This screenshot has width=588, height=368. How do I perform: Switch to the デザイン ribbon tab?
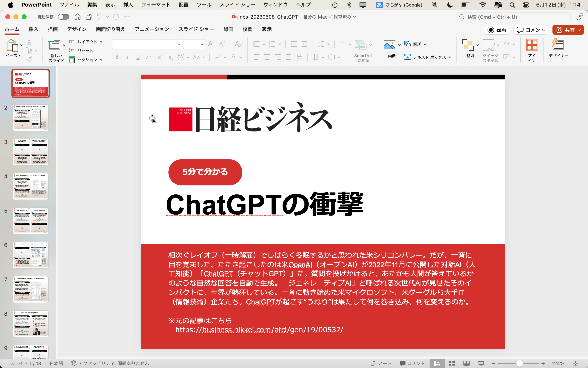[x=77, y=29]
